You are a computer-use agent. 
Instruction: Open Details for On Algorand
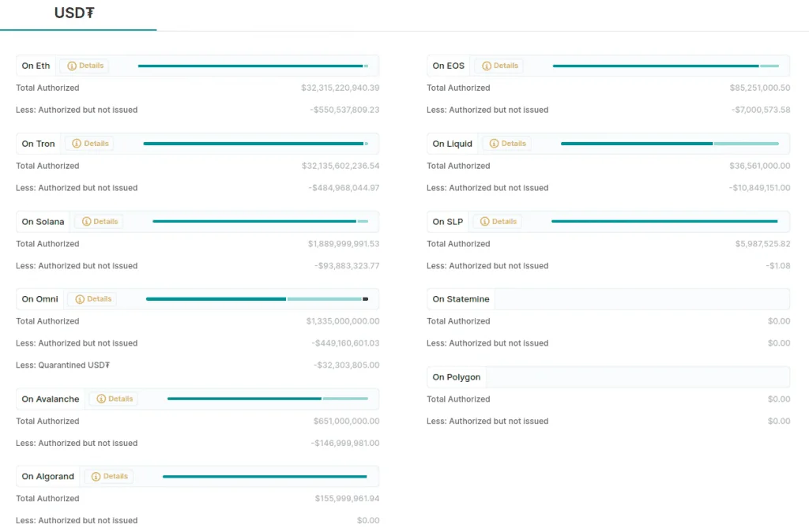click(x=110, y=476)
